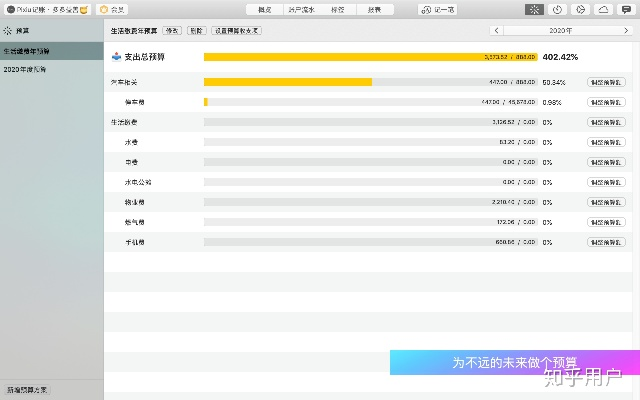Click the 2020年 year field
This screenshot has height=400, width=640.
tap(561, 31)
